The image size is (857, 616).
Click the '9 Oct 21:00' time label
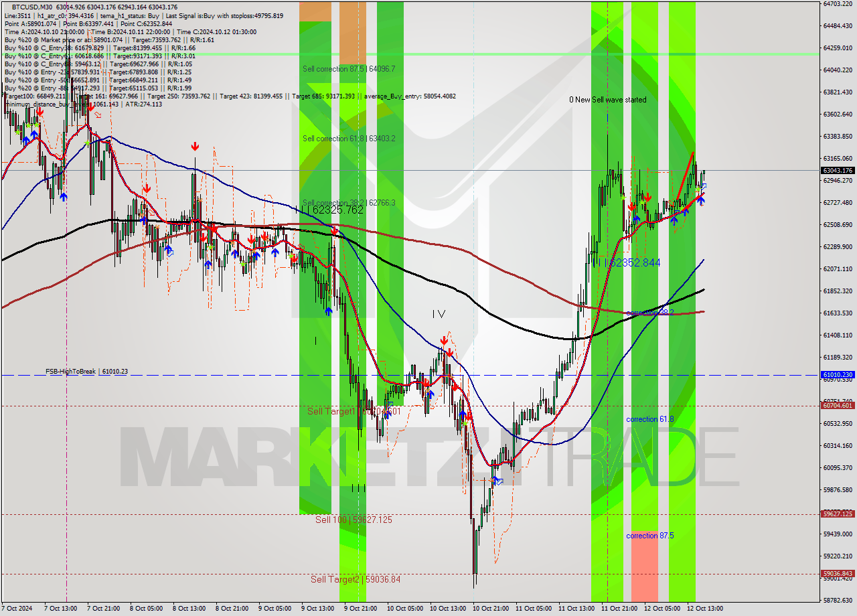tap(360, 609)
